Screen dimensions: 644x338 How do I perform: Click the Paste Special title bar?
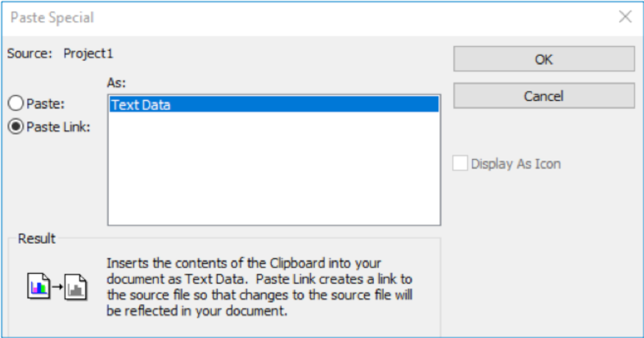point(294,17)
